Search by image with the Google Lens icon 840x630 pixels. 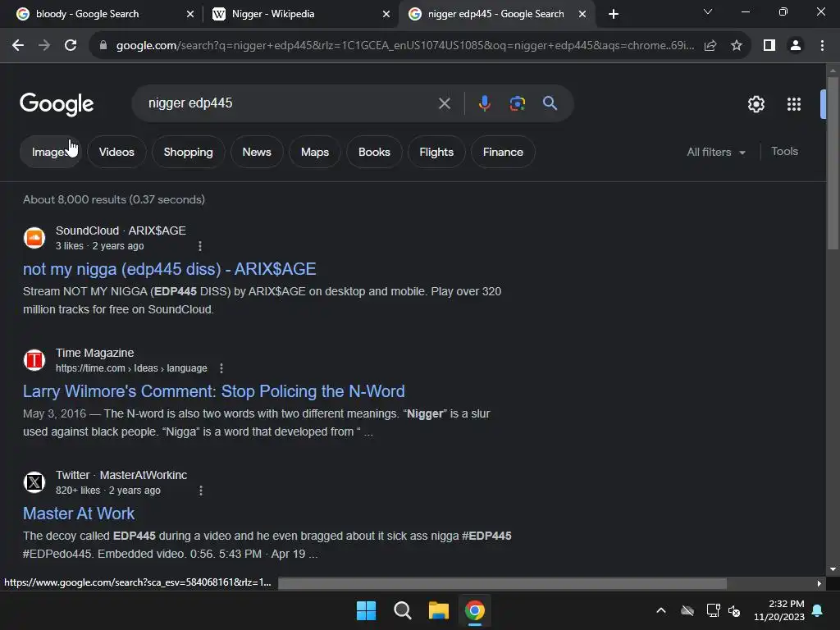coord(517,103)
